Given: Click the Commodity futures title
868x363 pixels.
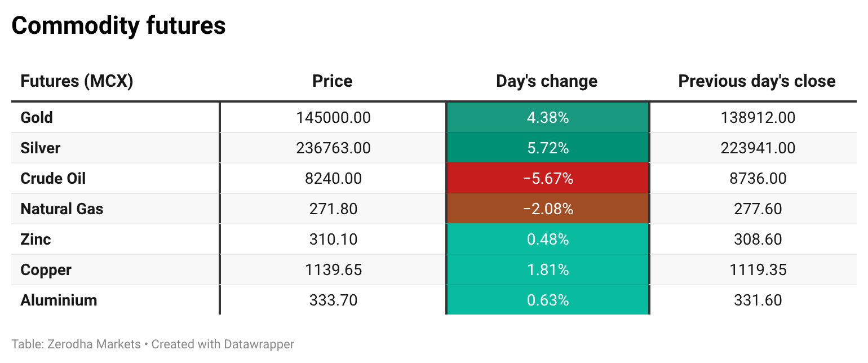Looking at the screenshot, I should click(118, 26).
